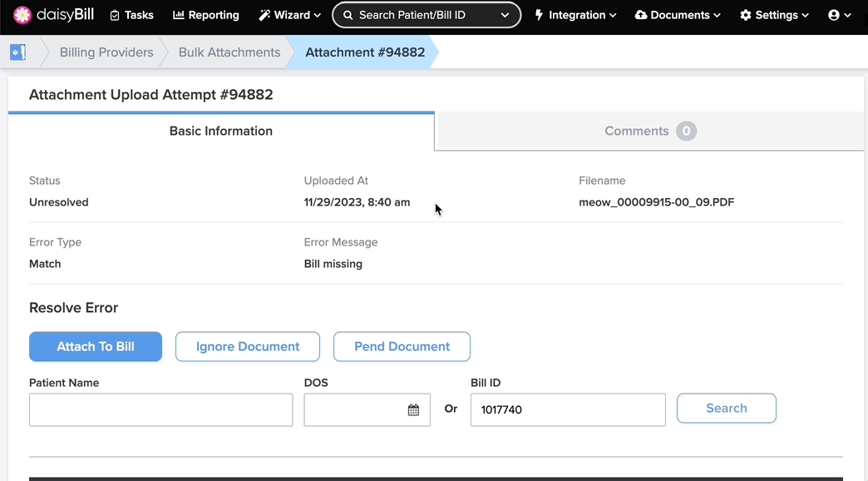This screenshot has width=868, height=481.
Task: Go to Billing Providers breadcrumb
Action: [x=106, y=52]
